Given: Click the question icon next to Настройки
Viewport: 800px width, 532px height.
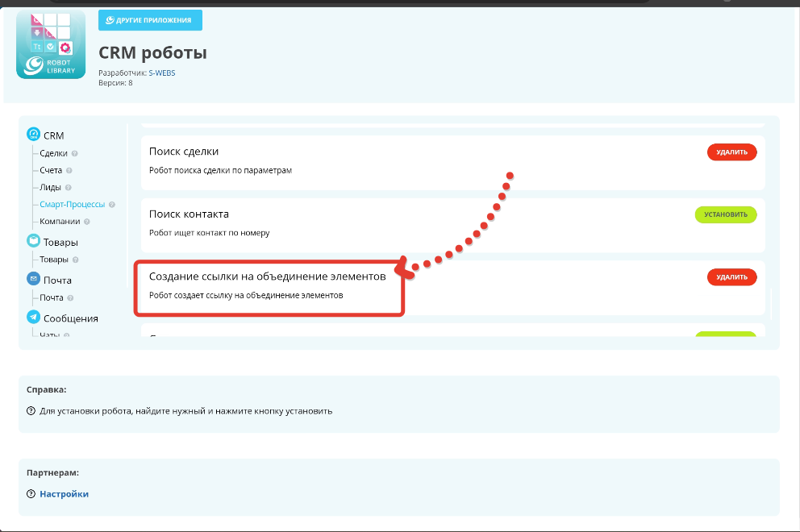Looking at the screenshot, I should [x=31, y=494].
